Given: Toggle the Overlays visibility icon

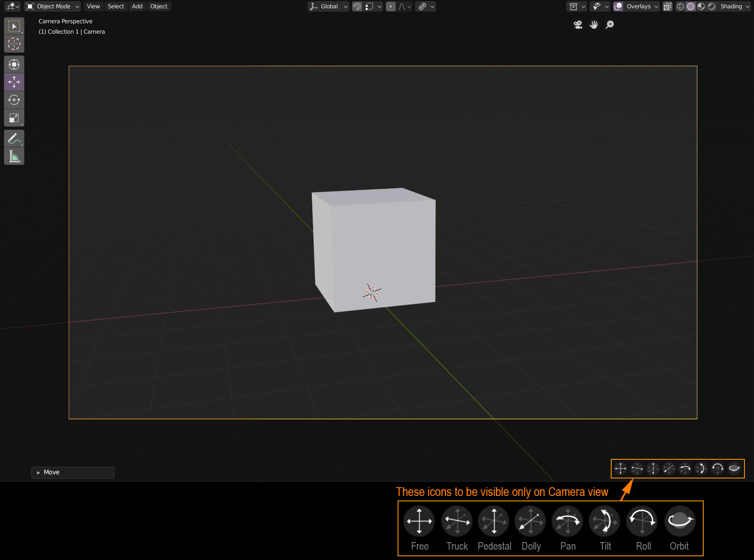Looking at the screenshot, I should pos(618,6).
